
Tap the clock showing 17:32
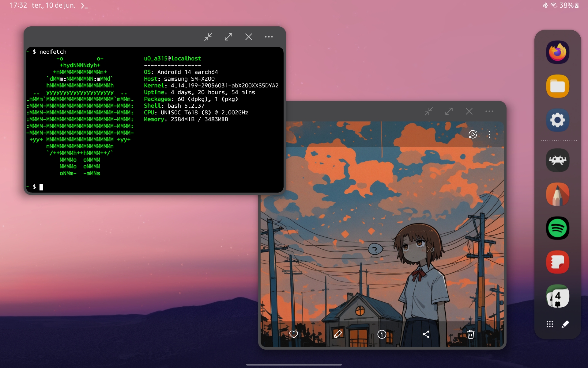coord(18,6)
